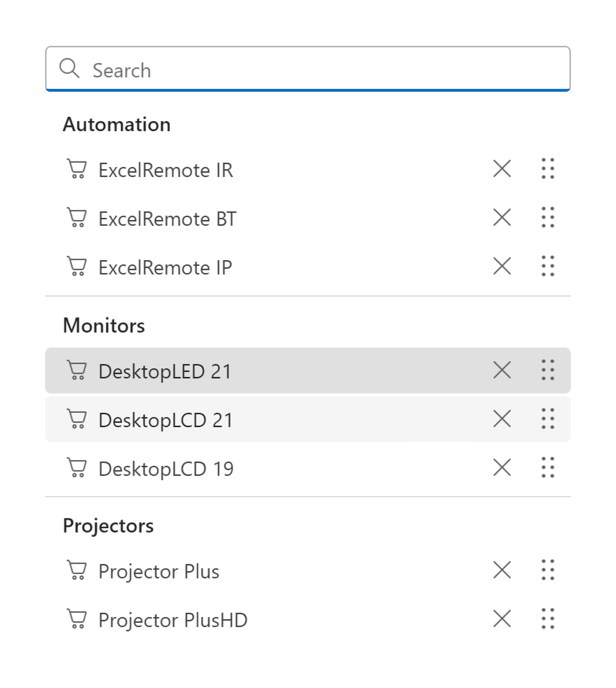Click the cart icon beside ExcelRemote IP
Viewport: 616px width, 688px height.
click(77, 267)
